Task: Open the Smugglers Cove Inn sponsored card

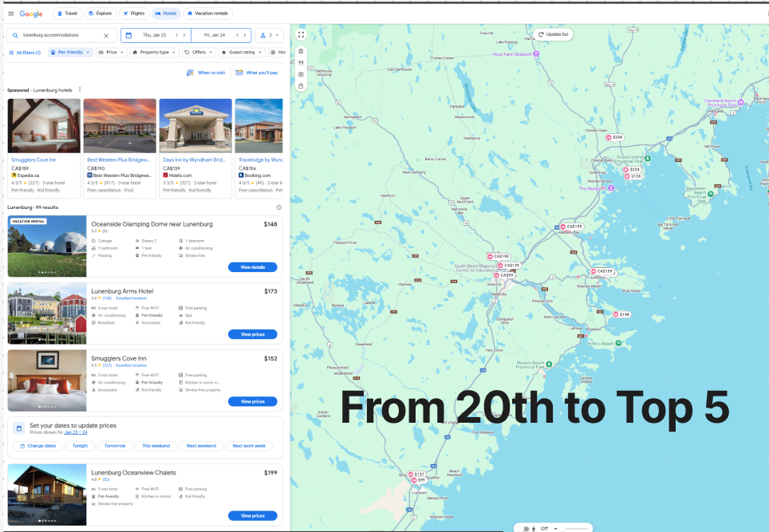Action: (44, 148)
